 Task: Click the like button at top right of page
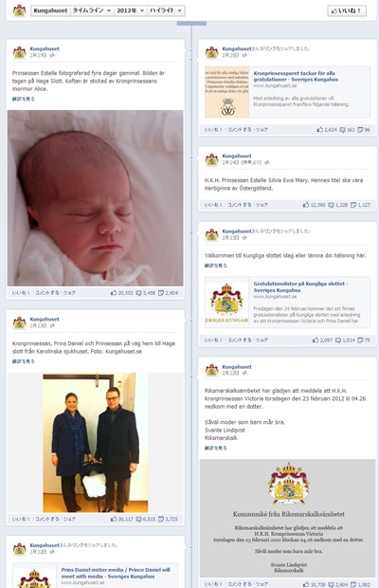[347, 10]
